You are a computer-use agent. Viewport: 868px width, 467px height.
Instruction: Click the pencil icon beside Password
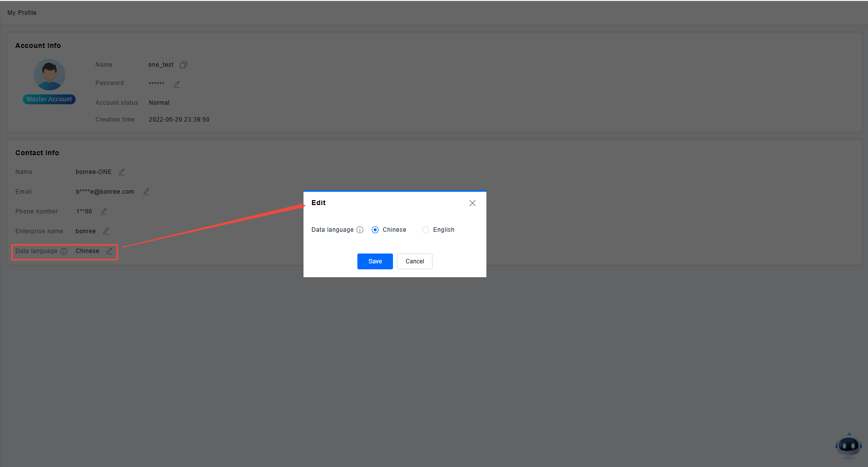[x=176, y=84]
